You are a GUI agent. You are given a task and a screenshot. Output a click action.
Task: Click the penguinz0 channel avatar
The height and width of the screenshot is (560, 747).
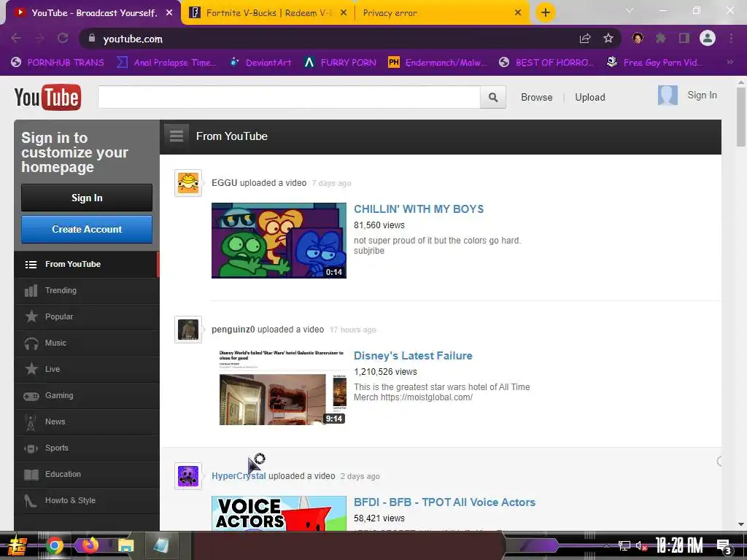point(188,330)
